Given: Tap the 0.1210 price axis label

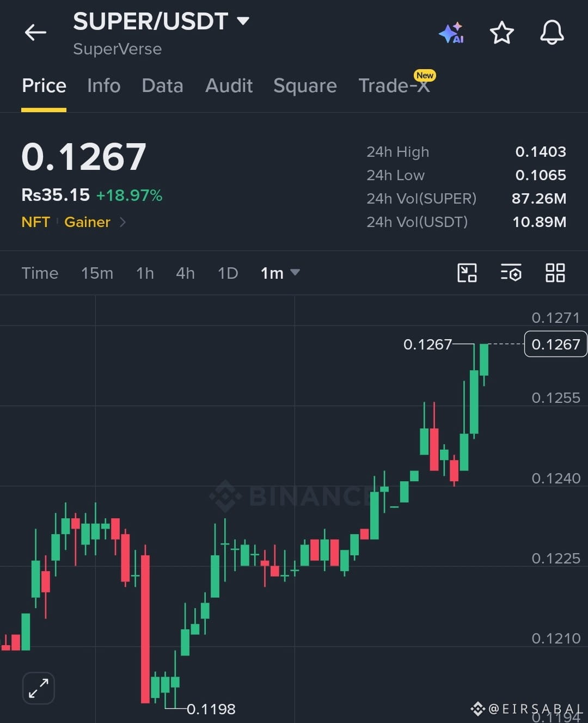Looking at the screenshot, I should coord(556,639).
